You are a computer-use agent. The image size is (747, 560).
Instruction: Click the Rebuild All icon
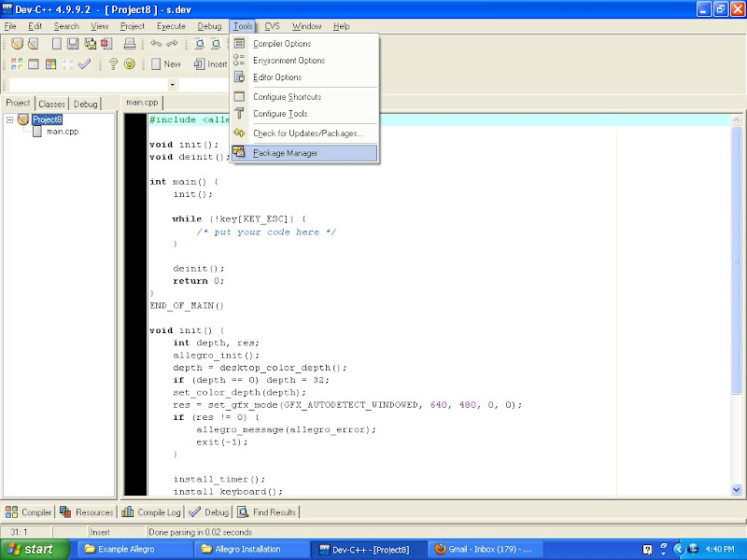pyautogui.click(x=67, y=63)
